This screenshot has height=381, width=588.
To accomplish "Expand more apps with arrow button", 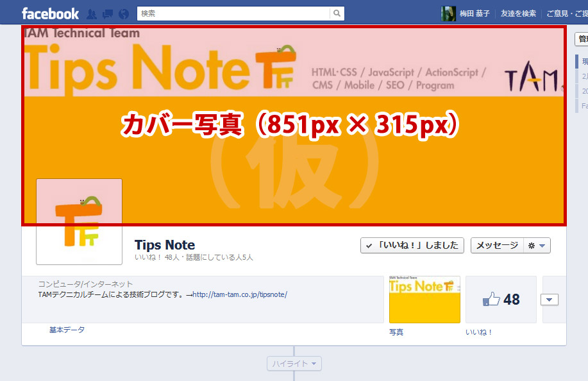I will [550, 300].
